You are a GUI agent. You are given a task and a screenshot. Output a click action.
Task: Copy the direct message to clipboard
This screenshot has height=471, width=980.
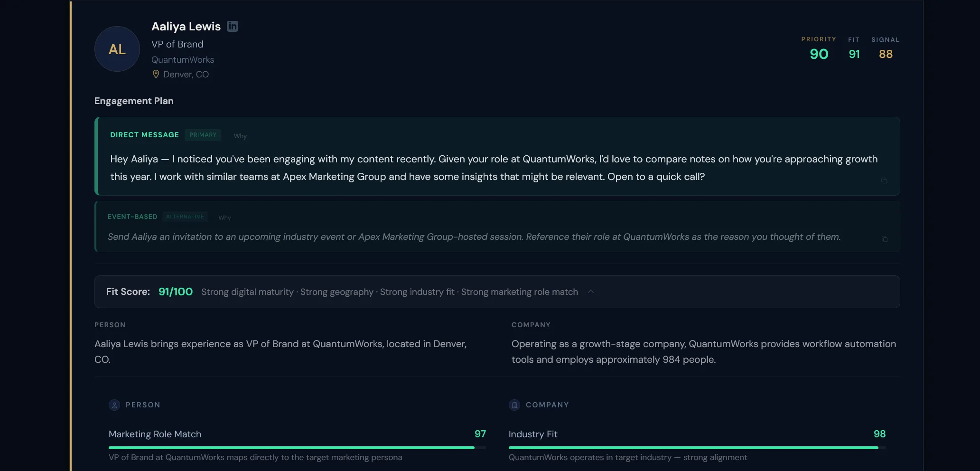[x=884, y=180]
